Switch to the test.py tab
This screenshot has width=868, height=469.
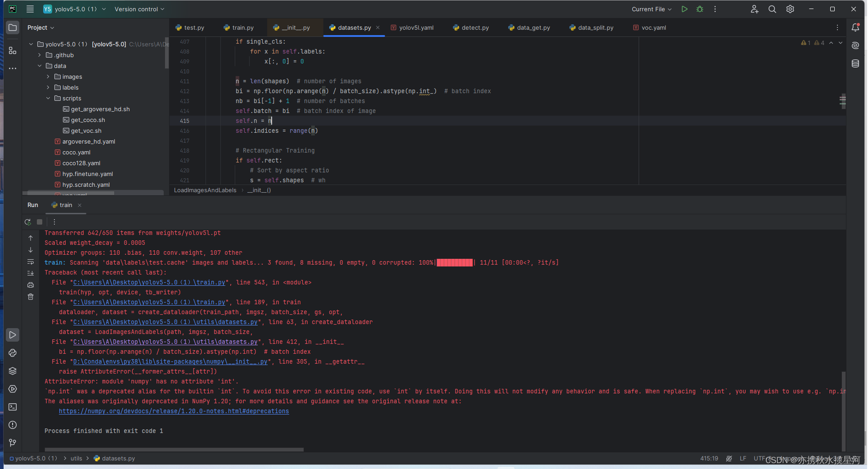[190, 27]
